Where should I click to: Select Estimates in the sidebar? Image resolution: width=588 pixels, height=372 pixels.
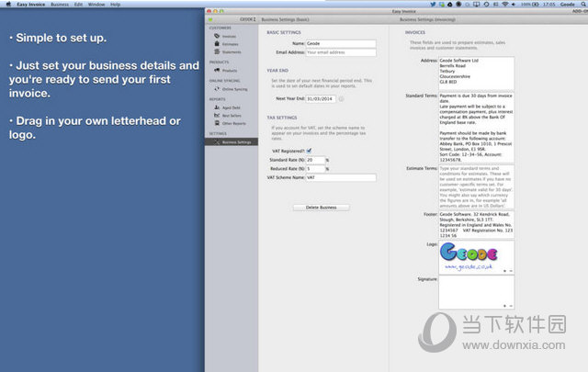[x=231, y=44]
